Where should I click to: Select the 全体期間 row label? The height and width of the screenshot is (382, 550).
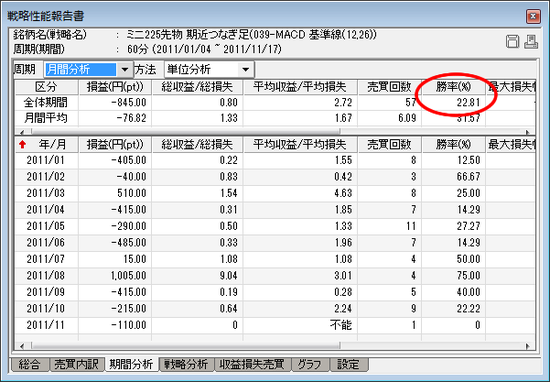pos(46,102)
